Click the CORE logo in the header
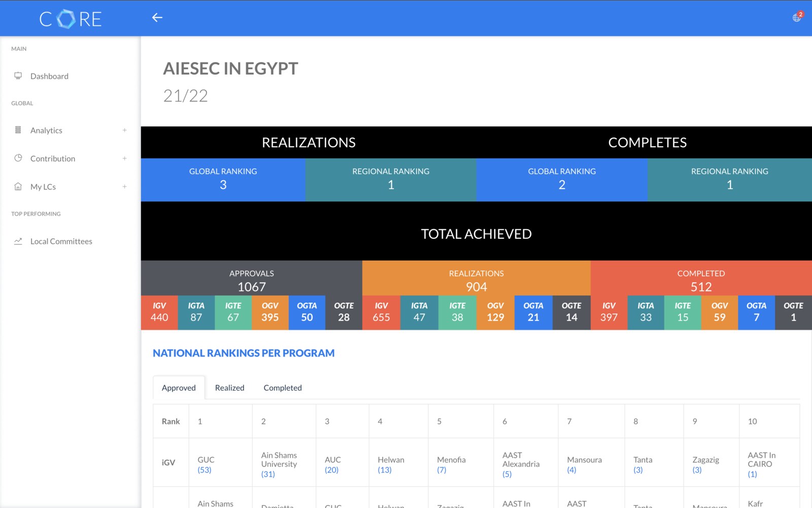Image resolution: width=812 pixels, height=508 pixels. 71,19
